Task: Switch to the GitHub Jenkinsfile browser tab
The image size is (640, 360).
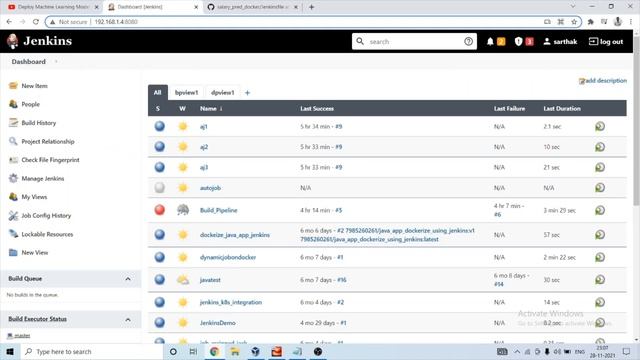Action: 252,7
